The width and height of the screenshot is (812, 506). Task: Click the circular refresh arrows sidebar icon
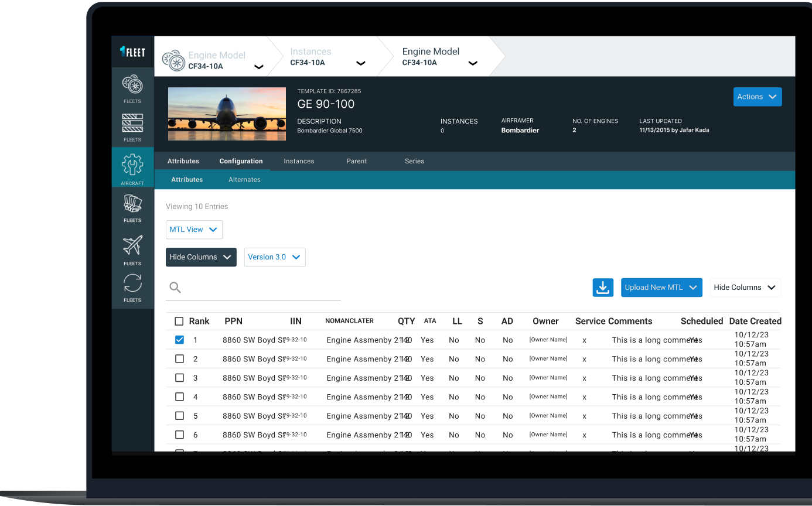132,283
